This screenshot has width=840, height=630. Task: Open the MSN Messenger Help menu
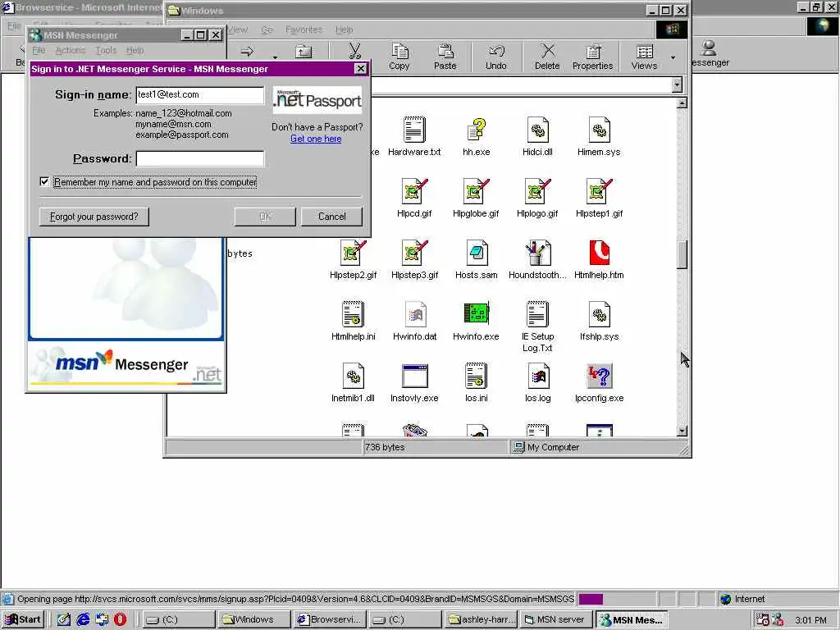135,50
